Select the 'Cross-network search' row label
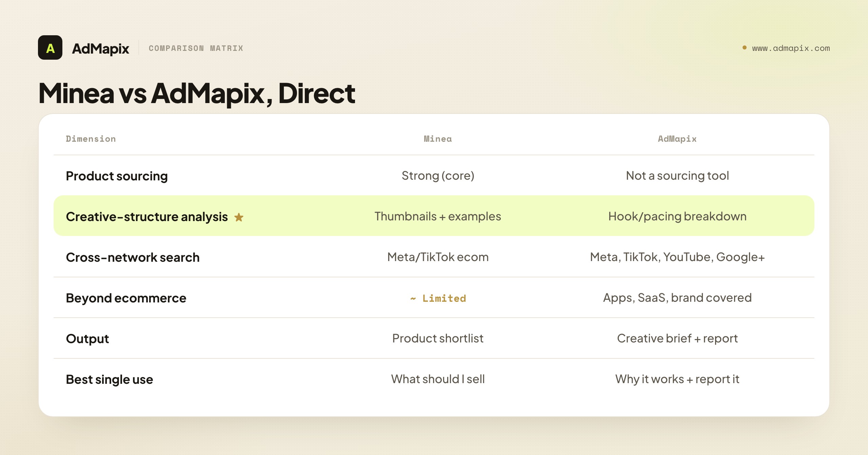This screenshot has width=868, height=455. pyautogui.click(x=133, y=257)
